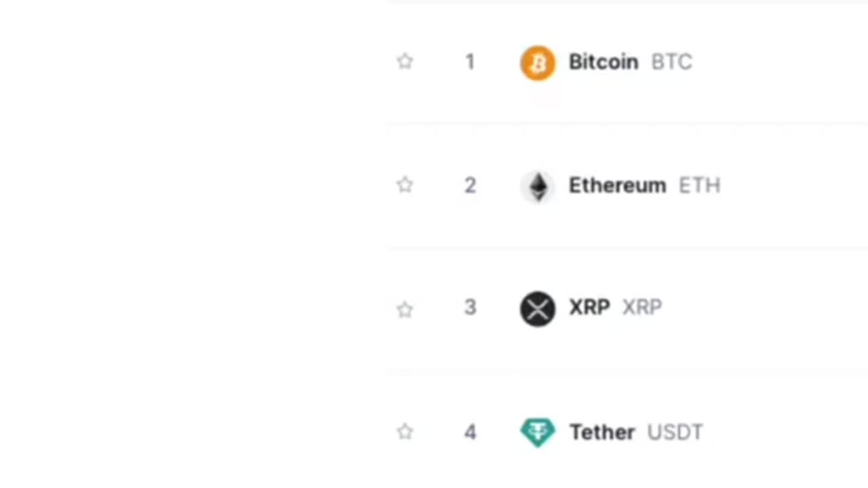Favorite Tether using its star icon
This screenshot has width=868, height=488.
point(405,432)
